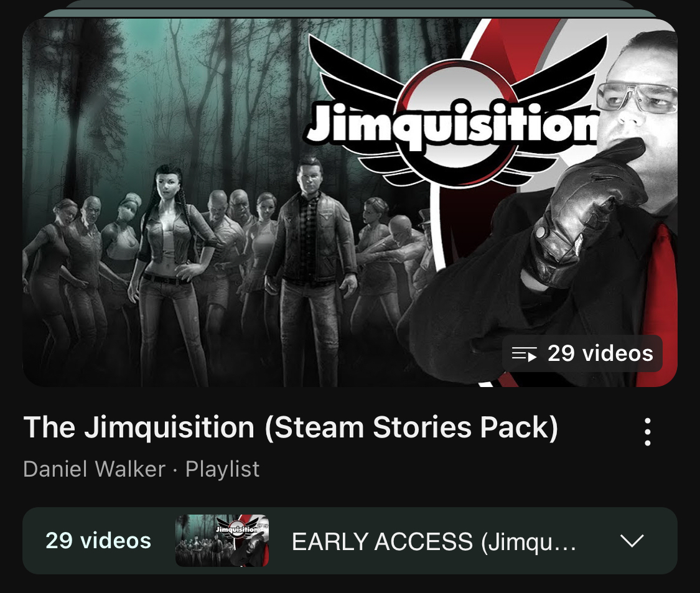The height and width of the screenshot is (593, 700).
Task: Open the EARLY ACCESS (Jimqu… video entry
Action: point(434,541)
